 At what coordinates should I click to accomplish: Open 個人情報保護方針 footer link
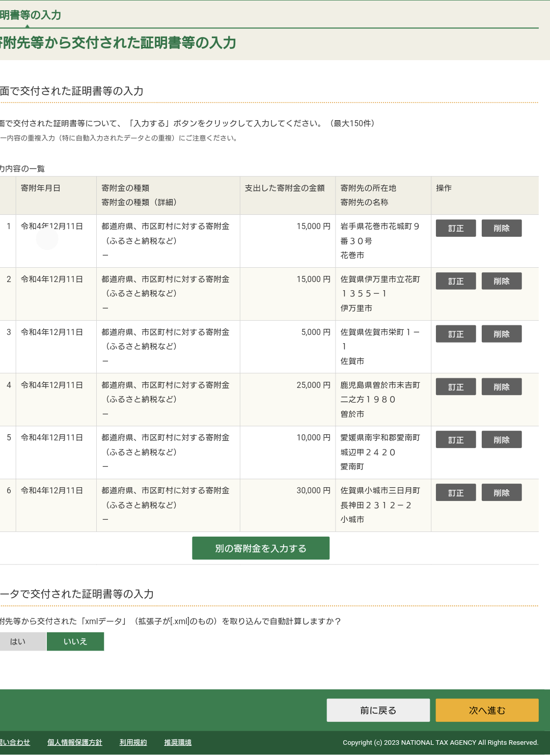tap(75, 743)
